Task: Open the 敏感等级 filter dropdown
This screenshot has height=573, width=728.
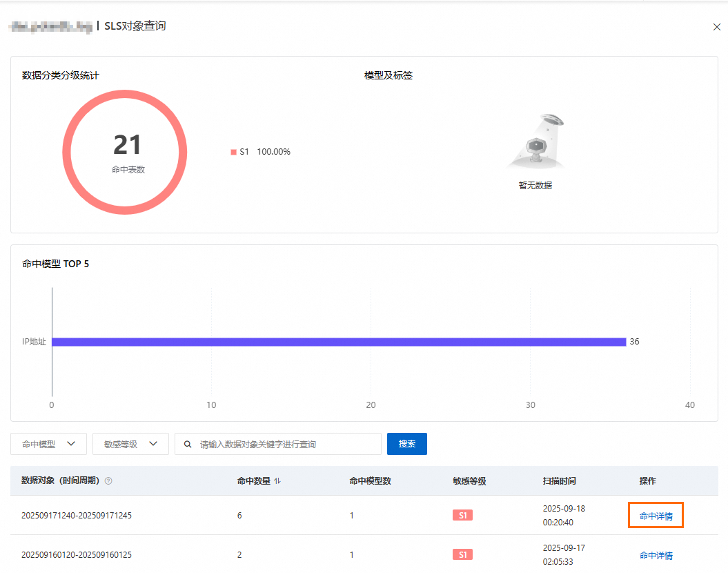Action: tap(130, 444)
